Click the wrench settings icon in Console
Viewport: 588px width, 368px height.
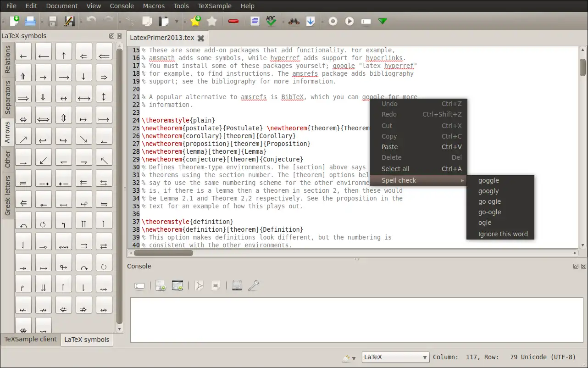click(253, 286)
